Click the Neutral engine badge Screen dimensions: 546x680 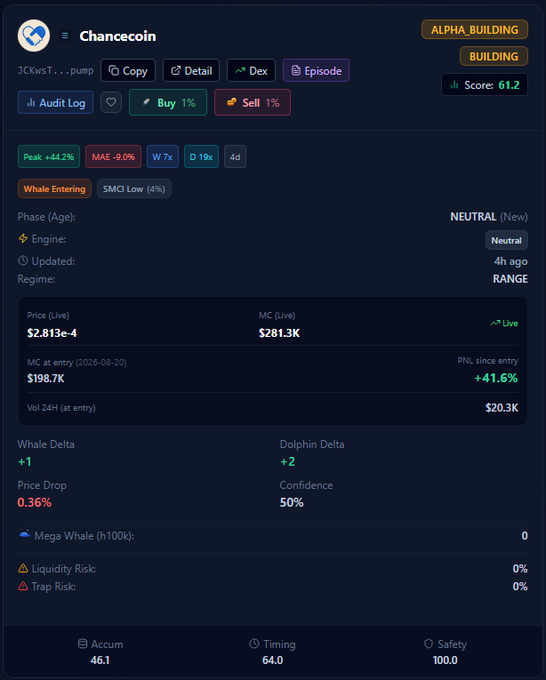tap(507, 240)
